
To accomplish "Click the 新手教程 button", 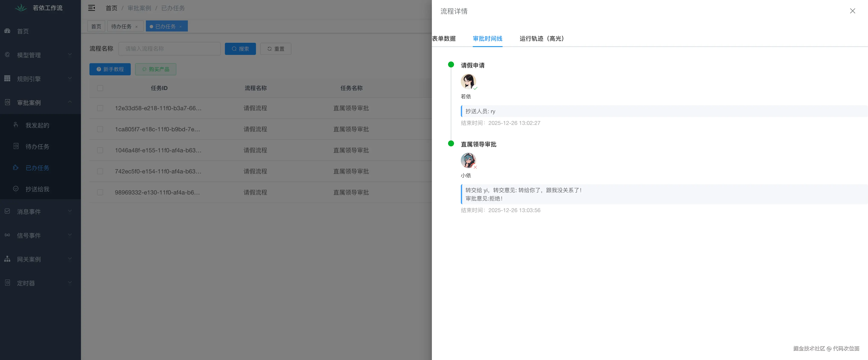I will 110,69.
